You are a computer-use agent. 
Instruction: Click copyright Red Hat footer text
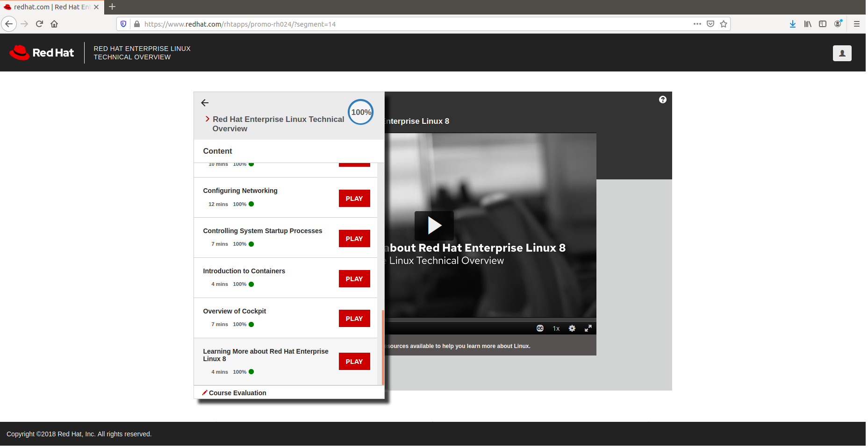79,434
